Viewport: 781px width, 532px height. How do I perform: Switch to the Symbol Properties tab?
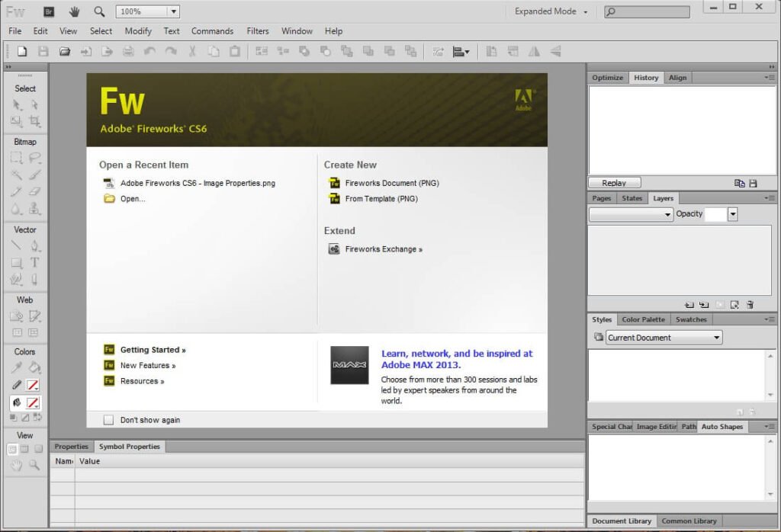click(x=130, y=447)
